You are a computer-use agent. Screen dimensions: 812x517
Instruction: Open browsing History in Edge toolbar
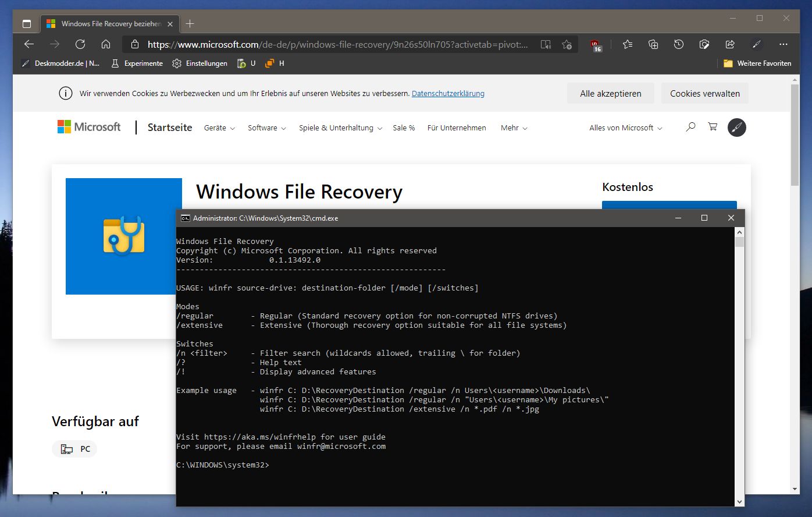pos(679,44)
